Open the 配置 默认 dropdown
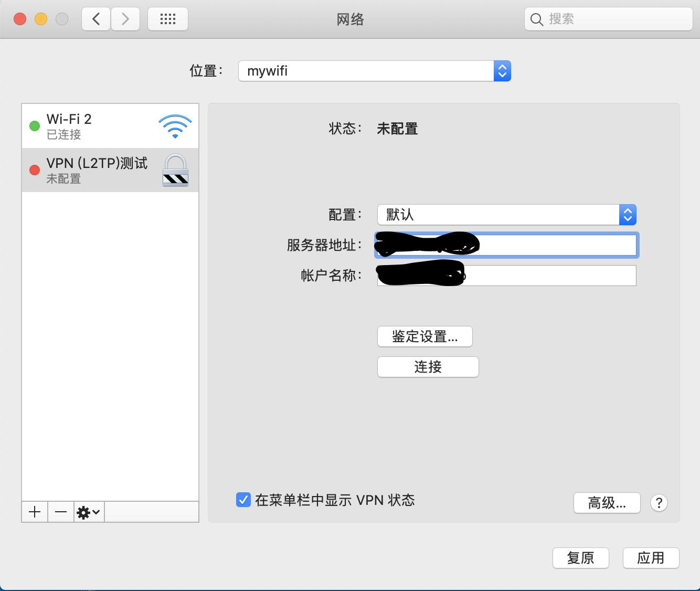Screen dimensions: 700x591 click(507, 215)
